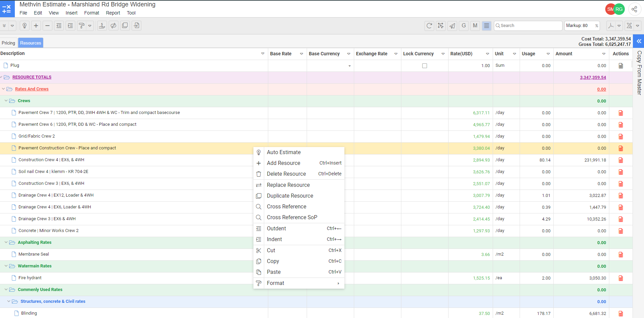Click the refresh icon in the toolbar

(x=429, y=26)
